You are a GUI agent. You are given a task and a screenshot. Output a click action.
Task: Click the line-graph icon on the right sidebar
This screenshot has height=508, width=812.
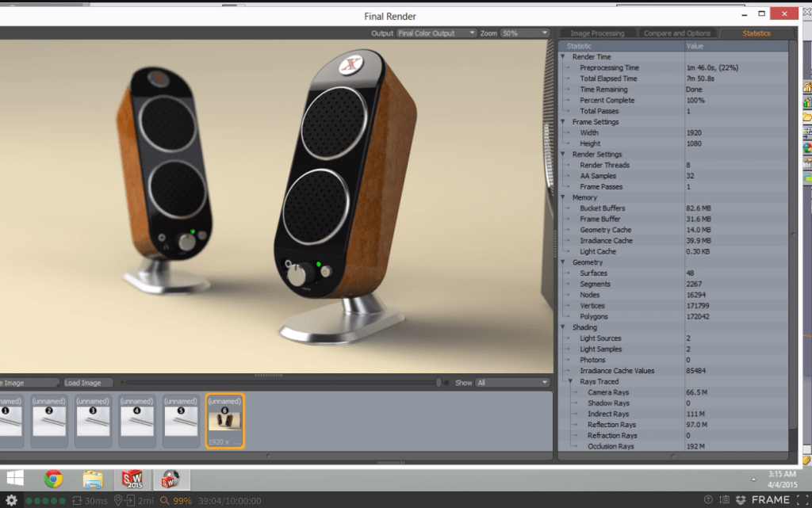(x=806, y=162)
